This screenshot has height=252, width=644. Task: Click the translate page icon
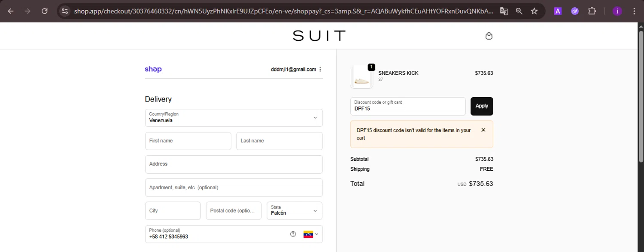[x=504, y=11]
